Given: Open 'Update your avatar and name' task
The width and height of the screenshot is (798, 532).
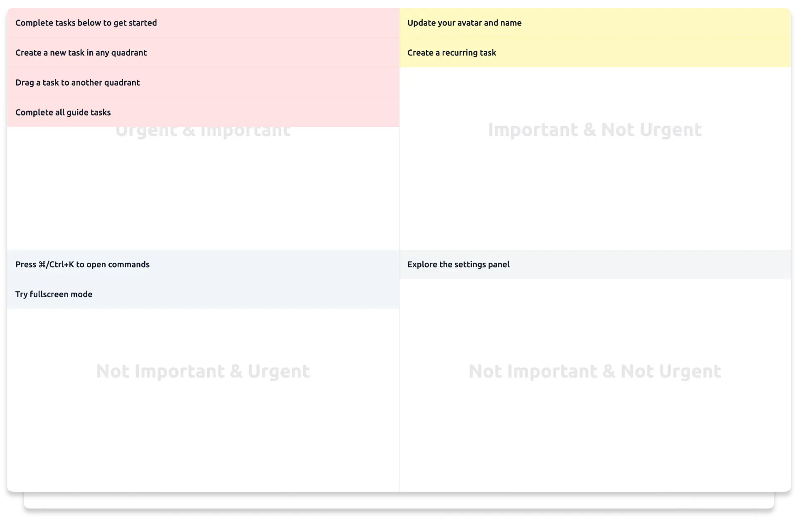Looking at the screenshot, I should point(464,23).
